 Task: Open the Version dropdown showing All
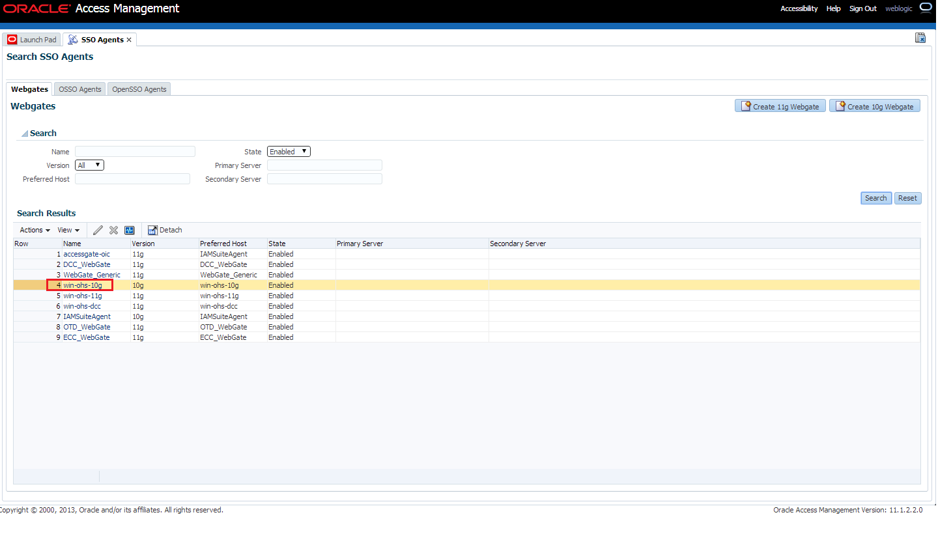(89, 165)
